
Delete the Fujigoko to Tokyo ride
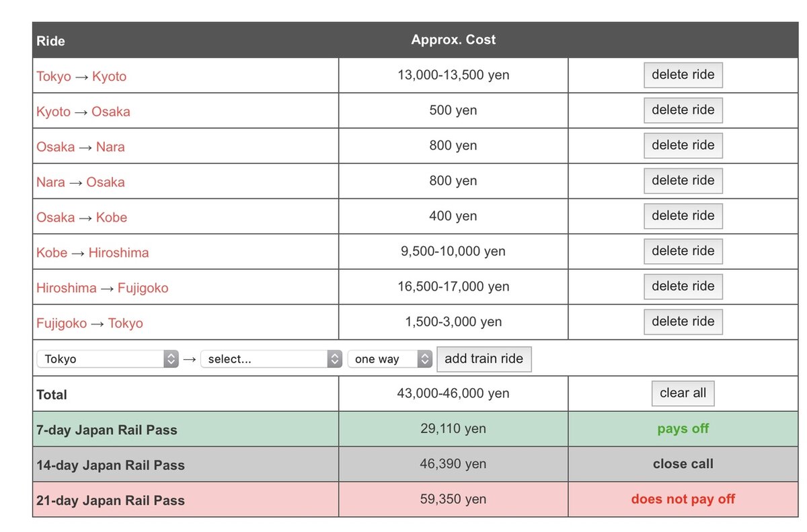click(x=683, y=321)
